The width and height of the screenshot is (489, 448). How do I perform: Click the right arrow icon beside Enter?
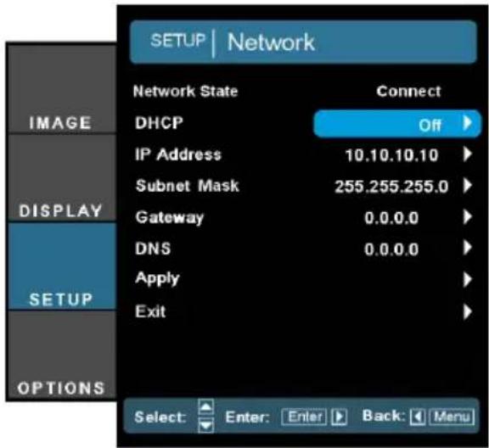coord(339,417)
